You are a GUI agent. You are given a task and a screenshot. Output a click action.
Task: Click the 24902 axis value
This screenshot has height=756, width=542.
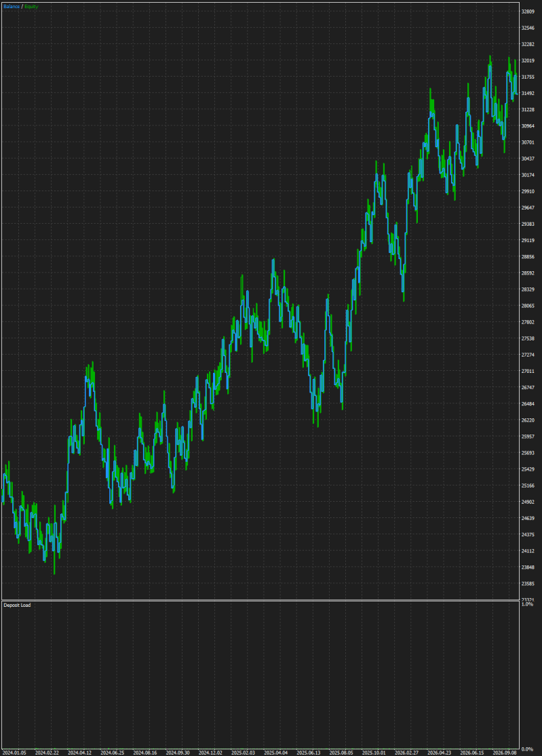[x=528, y=502]
